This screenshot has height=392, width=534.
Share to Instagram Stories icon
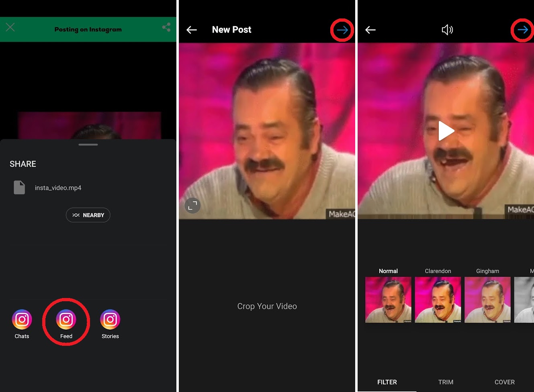[x=110, y=319]
